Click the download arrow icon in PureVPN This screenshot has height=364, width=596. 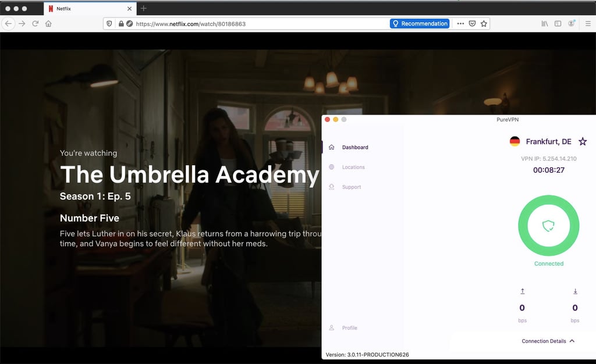coord(575,291)
